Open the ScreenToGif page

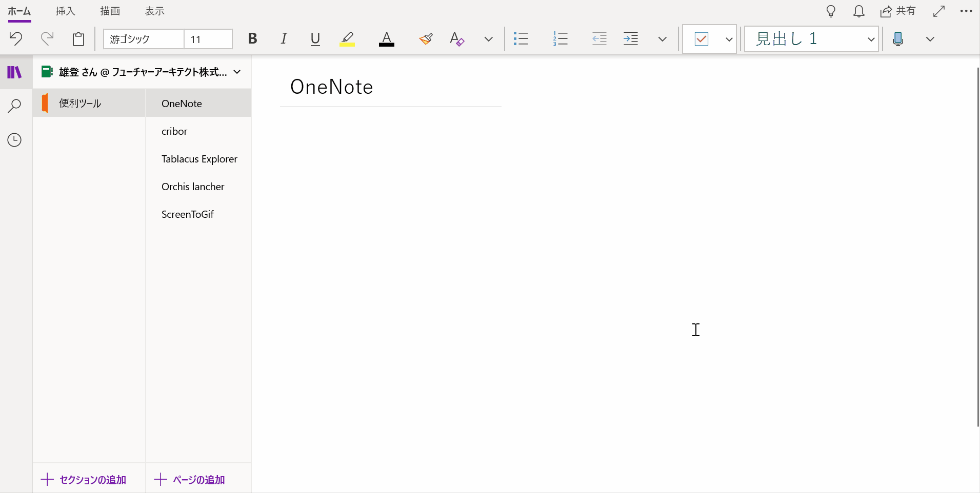coord(198,214)
